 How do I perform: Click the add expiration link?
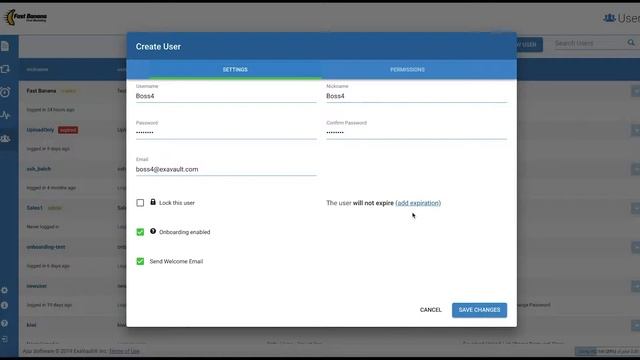point(418,203)
